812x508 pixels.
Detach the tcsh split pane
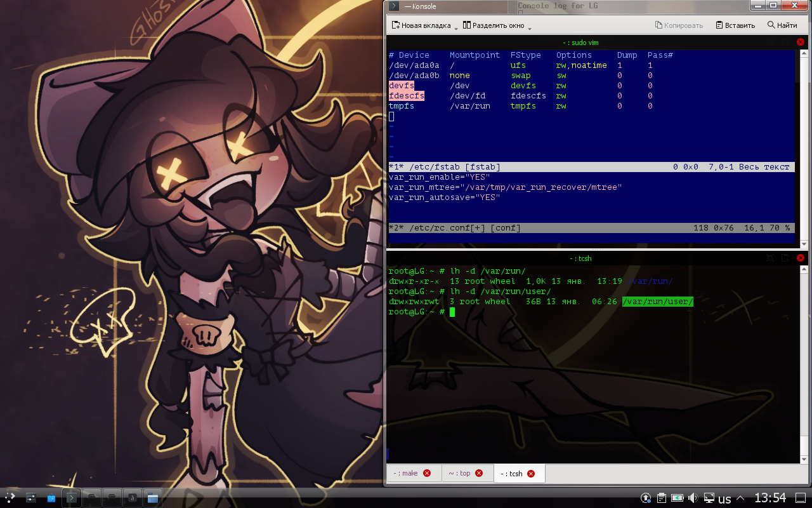point(785,258)
